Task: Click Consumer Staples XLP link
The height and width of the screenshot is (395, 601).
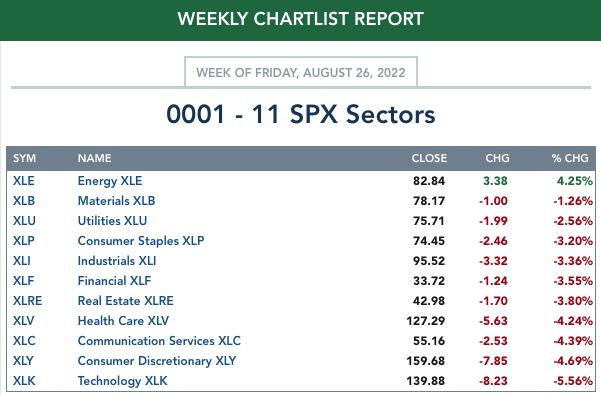Action: 141,241
